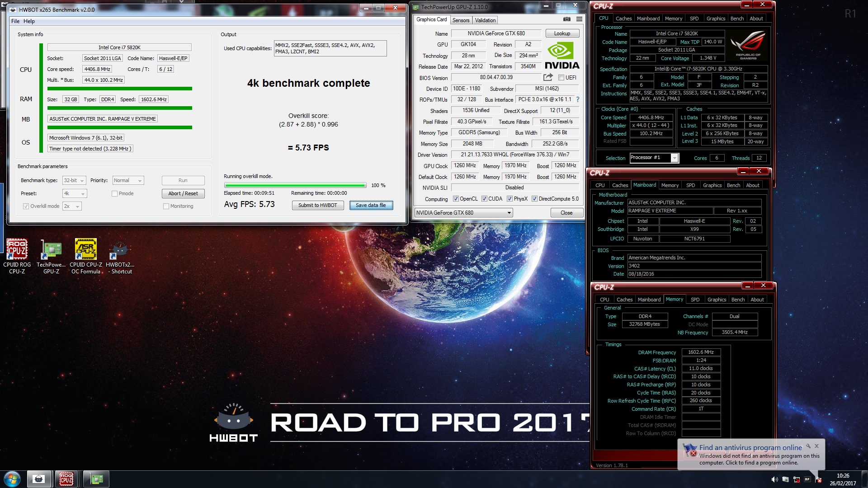Click the green bar under the CPU info
The height and width of the screenshot is (488, 868).
tap(119, 89)
